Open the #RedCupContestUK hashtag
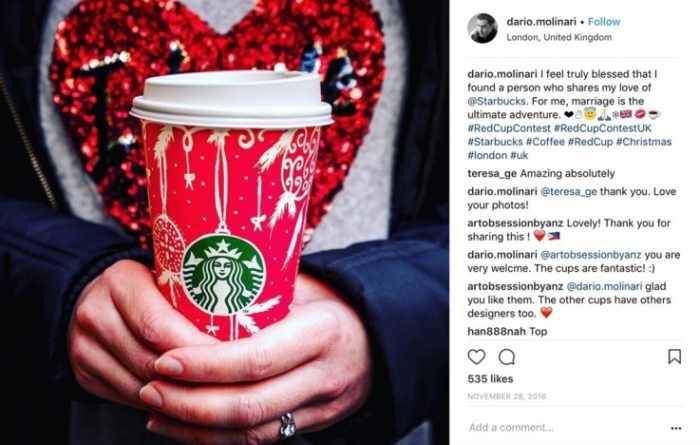The image size is (700, 445). click(603, 128)
